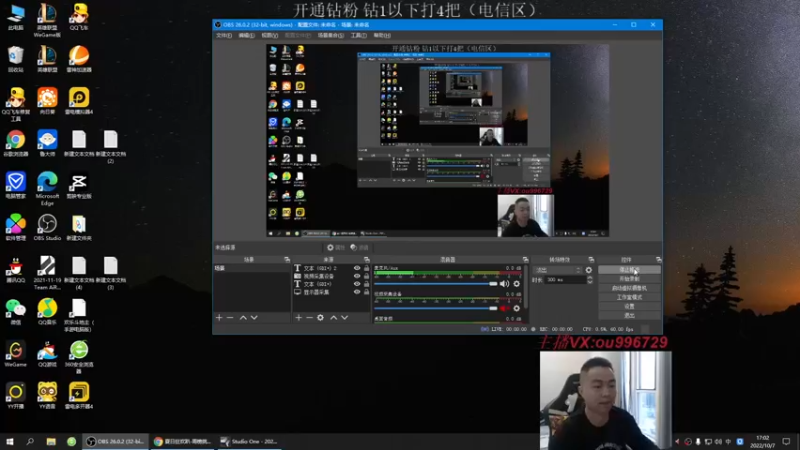Open gear settings for first mixer channel

pyautogui.click(x=516, y=284)
